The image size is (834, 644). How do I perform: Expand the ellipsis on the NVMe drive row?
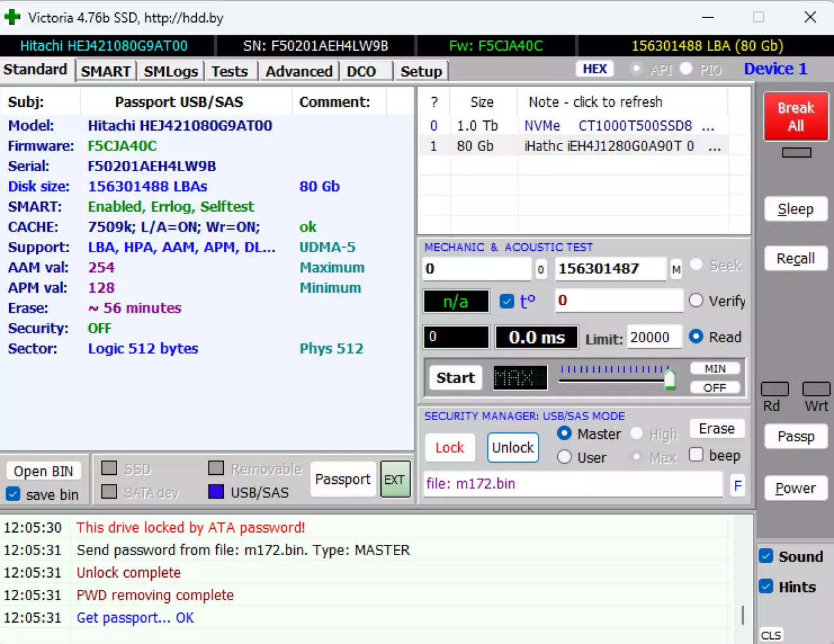tap(708, 125)
